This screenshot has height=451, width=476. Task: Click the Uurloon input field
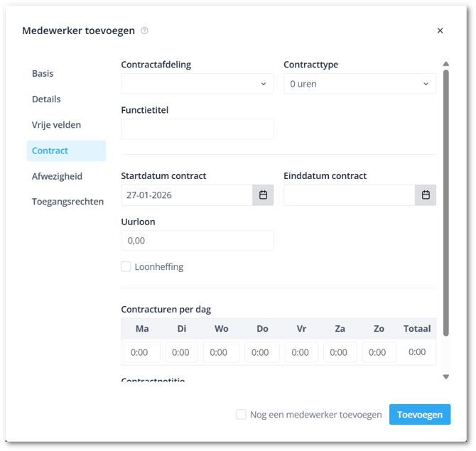coord(198,241)
